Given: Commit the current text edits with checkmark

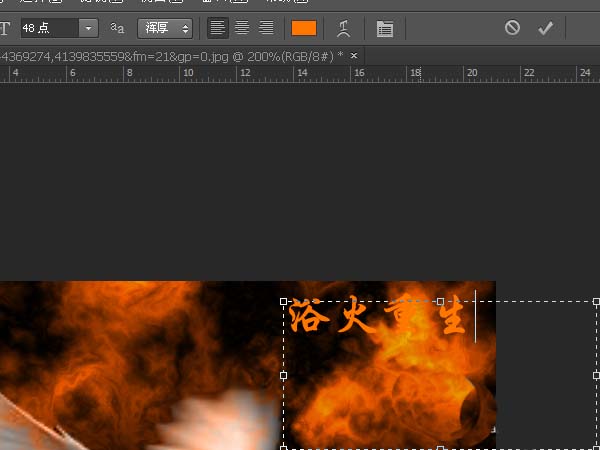Looking at the screenshot, I should (x=545, y=28).
